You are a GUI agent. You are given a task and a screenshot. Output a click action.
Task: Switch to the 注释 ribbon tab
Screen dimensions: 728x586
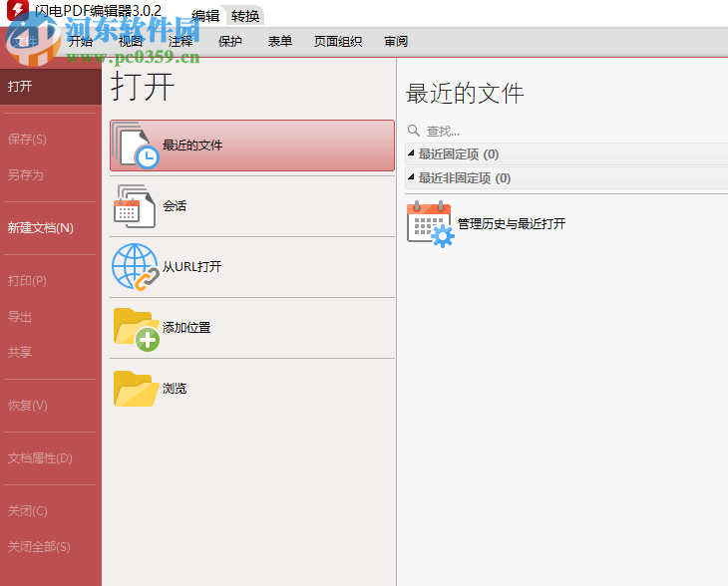[x=181, y=41]
